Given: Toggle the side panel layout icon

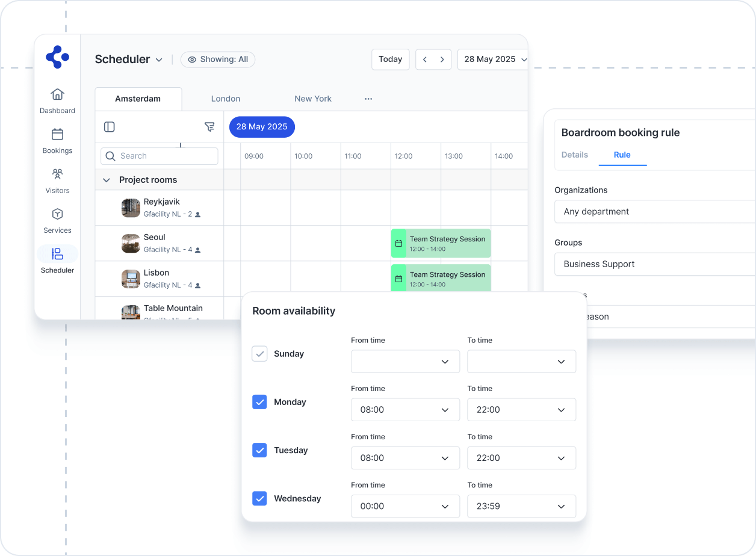Looking at the screenshot, I should pos(109,127).
